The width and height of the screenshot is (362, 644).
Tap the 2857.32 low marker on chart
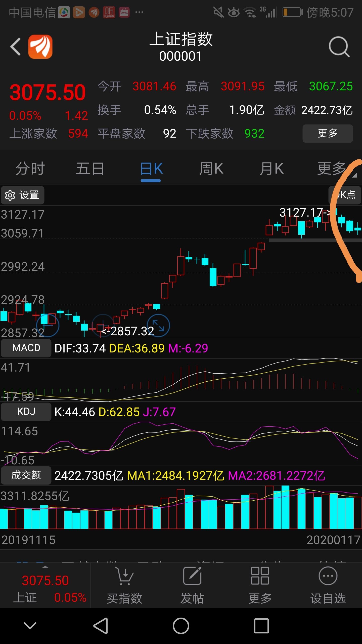(127, 331)
